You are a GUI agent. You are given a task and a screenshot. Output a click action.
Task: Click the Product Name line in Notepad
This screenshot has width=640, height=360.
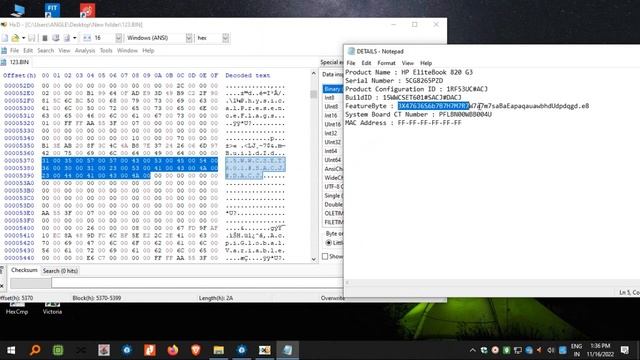409,72
